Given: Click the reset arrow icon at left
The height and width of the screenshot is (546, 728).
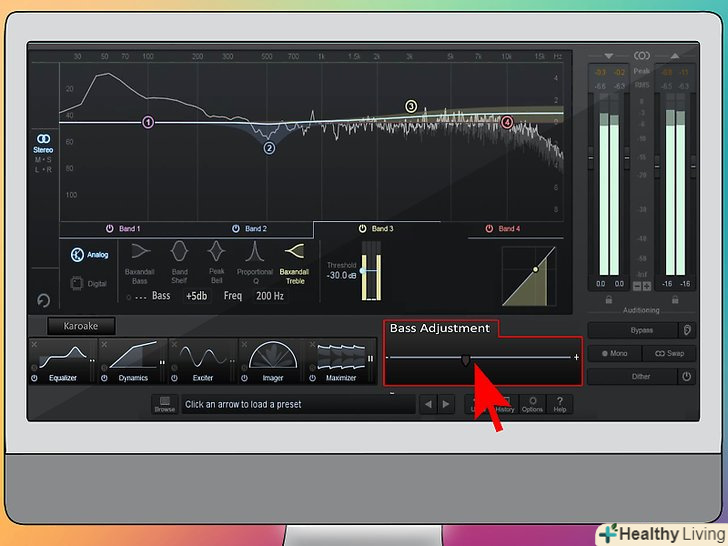Looking at the screenshot, I should point(43,301).
